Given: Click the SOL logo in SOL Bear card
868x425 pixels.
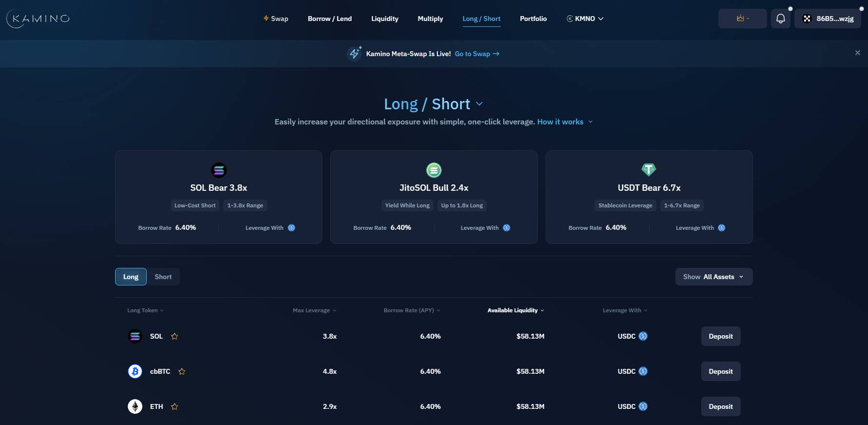Looking at the screenshot, I should click(219, 170).
